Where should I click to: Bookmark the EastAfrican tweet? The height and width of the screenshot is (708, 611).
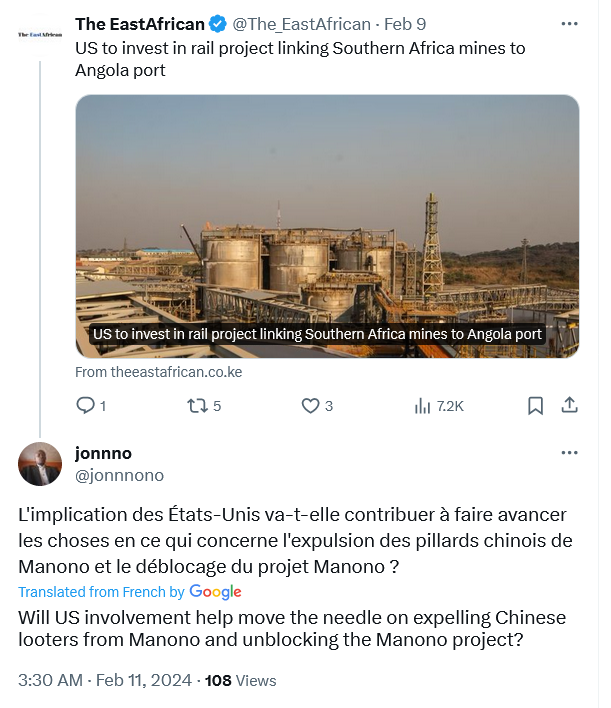click(535, 405)
